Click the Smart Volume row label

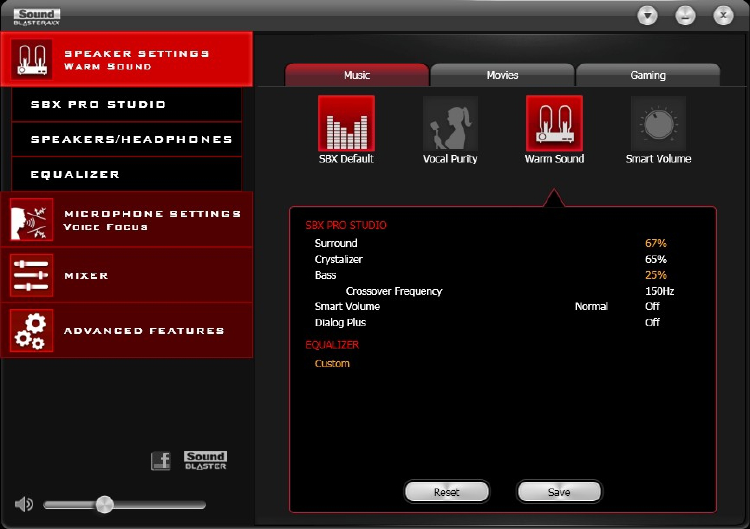[347, 307]
